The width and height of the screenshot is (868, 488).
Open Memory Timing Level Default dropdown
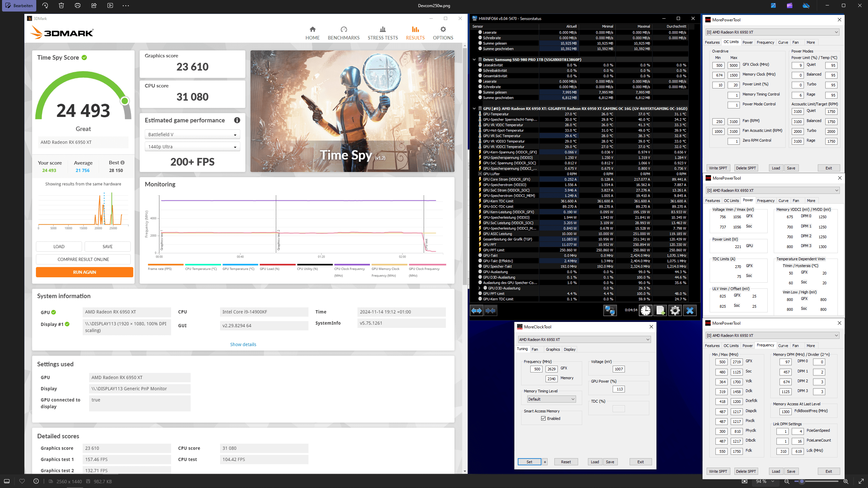(x=551, y=399)
